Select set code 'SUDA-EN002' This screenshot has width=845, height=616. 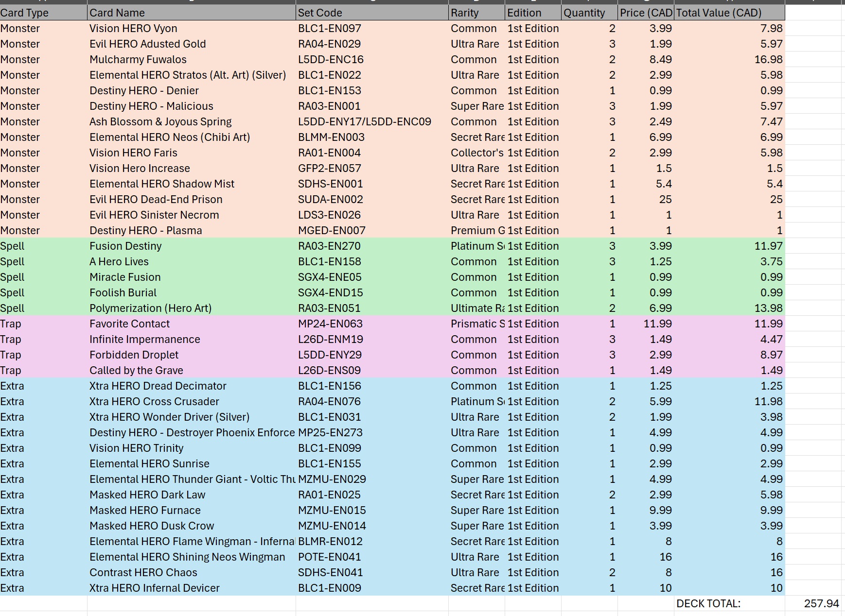[x=372, y=199]
